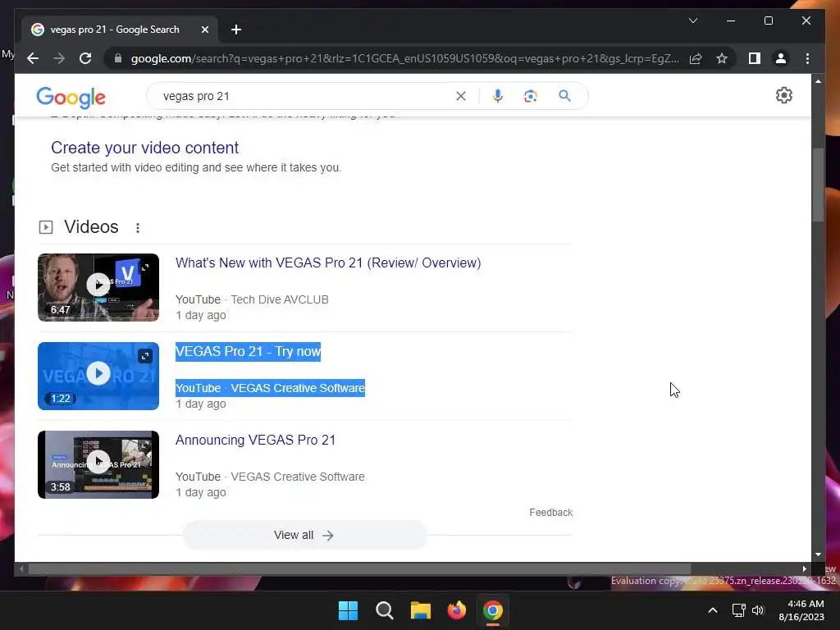
Task: Click the address bar URL
Action: 404,58
